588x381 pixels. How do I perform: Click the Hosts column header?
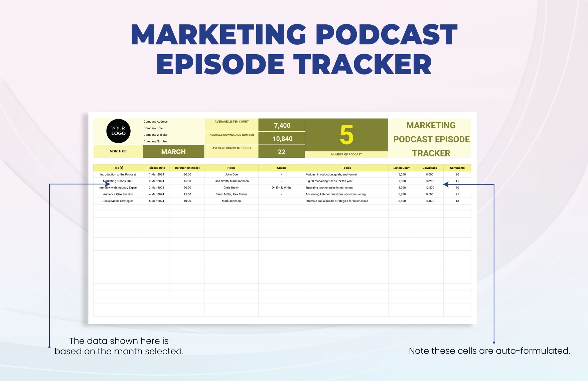(x=231, y=168)
